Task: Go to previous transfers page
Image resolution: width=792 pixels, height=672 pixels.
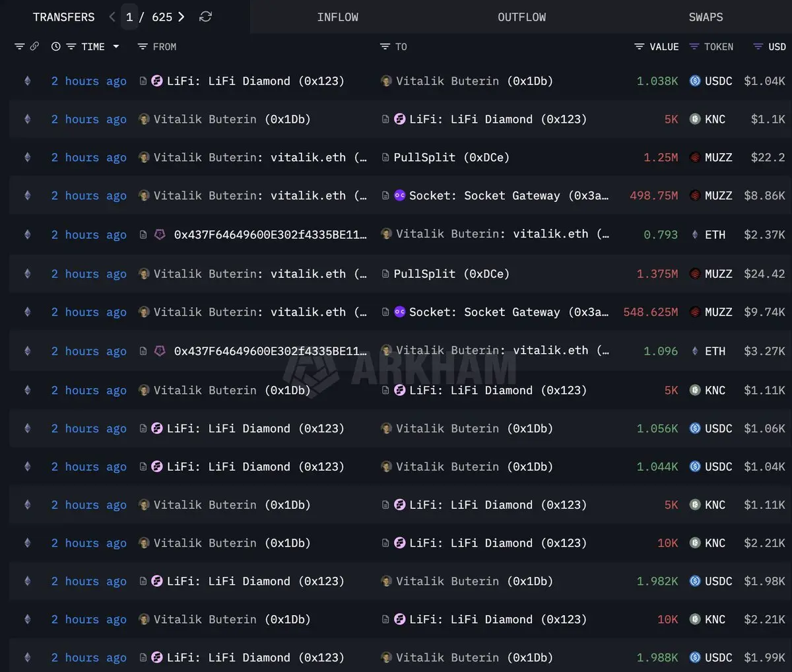Action: pyautogui.click(x=112, y=17)
